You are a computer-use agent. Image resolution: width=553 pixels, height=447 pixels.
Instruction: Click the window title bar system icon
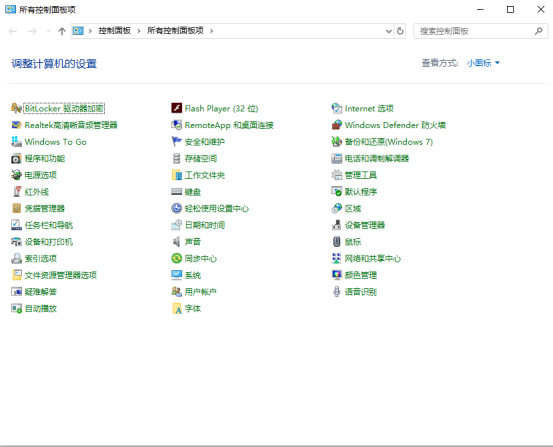coord(10,10)
